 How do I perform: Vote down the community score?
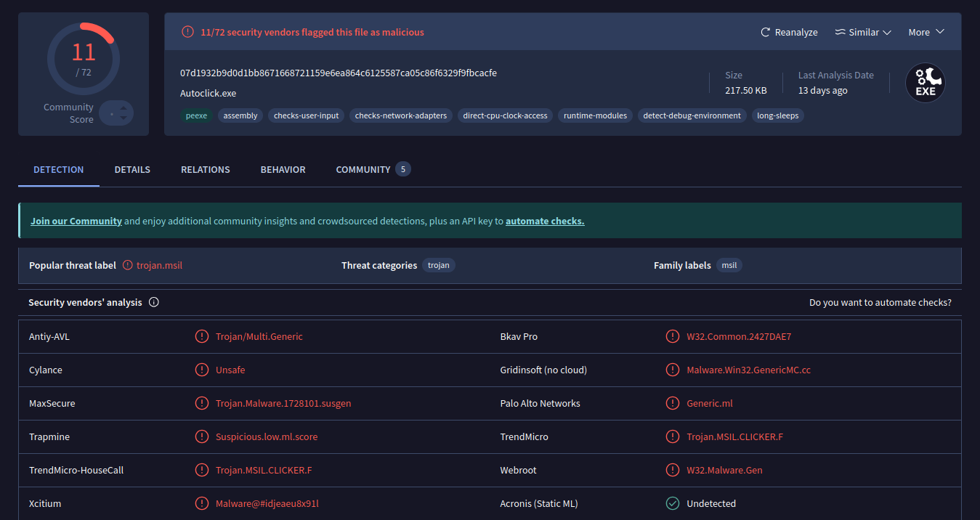click(x=123, y=118)
